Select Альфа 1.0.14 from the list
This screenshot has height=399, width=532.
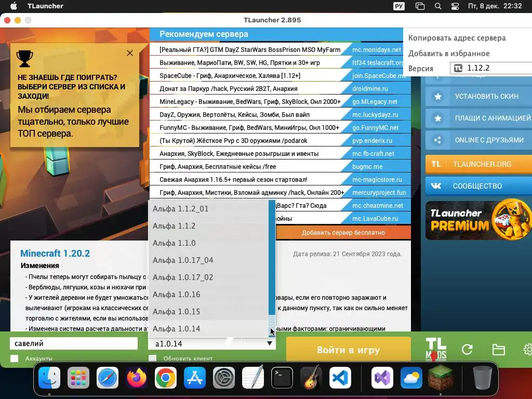click(208, 328)
